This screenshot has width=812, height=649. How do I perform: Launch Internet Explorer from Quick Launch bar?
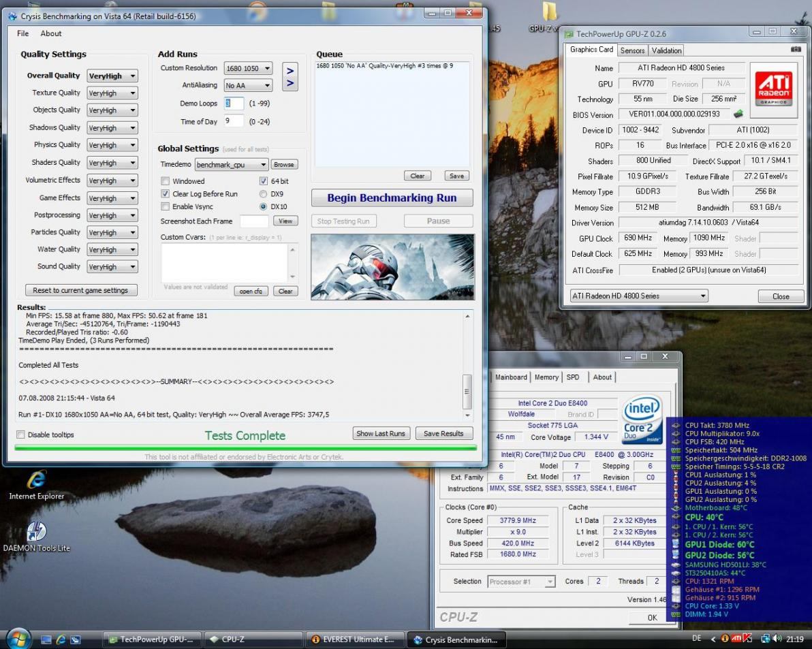click(x=61, y=639)
